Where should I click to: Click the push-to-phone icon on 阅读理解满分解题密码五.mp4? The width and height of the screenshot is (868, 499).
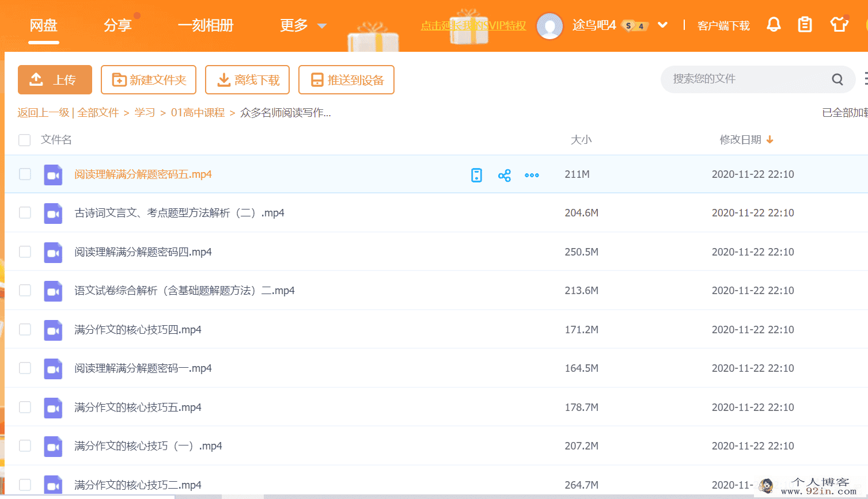click(x=476, y=175)
